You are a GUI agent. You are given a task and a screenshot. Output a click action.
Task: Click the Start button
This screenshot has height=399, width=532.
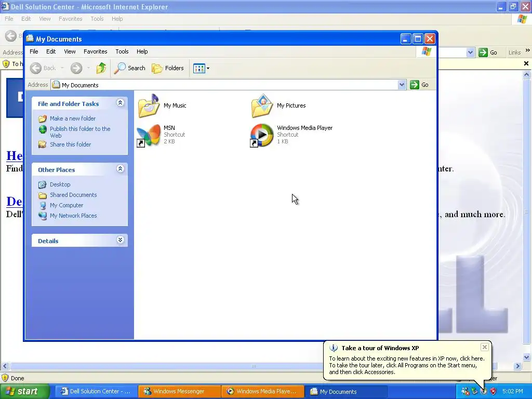coord(24,391)
